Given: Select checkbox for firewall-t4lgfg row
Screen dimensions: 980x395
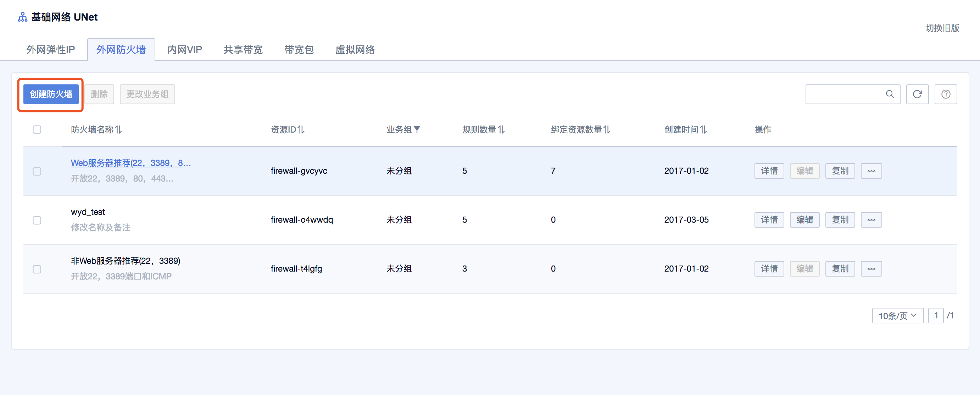Looking at the screenshot, I should (x=37, y=269).
